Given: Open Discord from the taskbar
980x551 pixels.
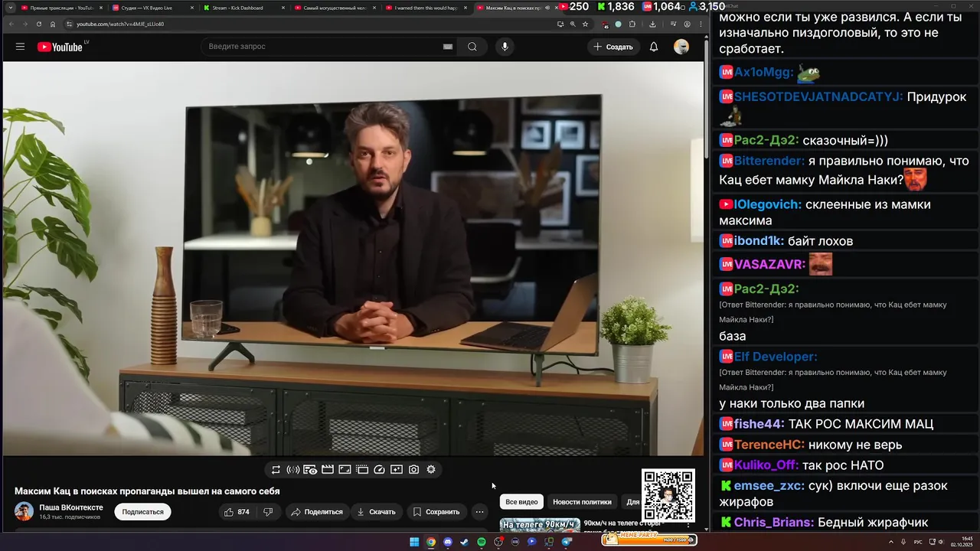Looking at the screenshot, I should [x=448, y=542].
